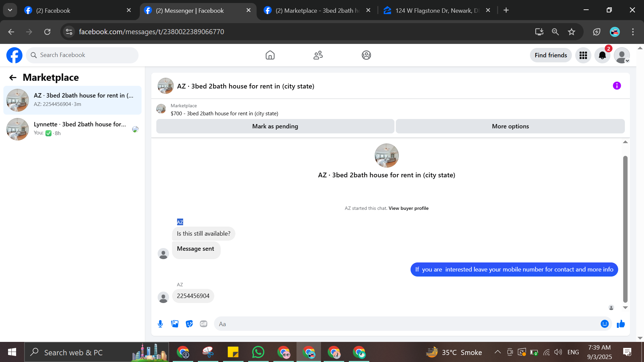This screenshot has width=644, height=362.
Task: Open the GIF picker icon
Action: (x=204, y=324)
